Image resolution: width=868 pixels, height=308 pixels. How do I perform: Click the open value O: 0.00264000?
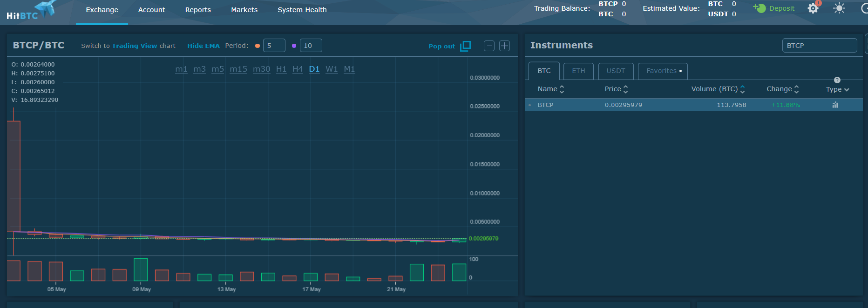pyautogui.click(x=33, y=65)
